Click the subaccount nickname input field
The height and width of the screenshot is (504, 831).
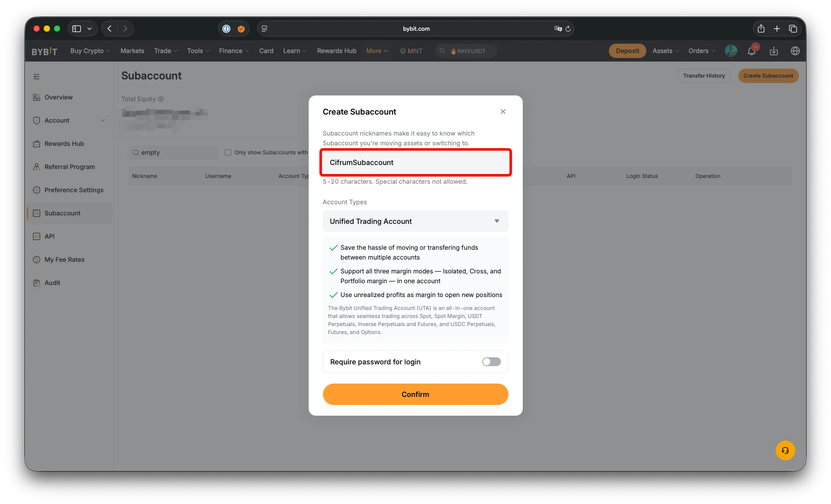pyautogui.click(x=415, y=162)
